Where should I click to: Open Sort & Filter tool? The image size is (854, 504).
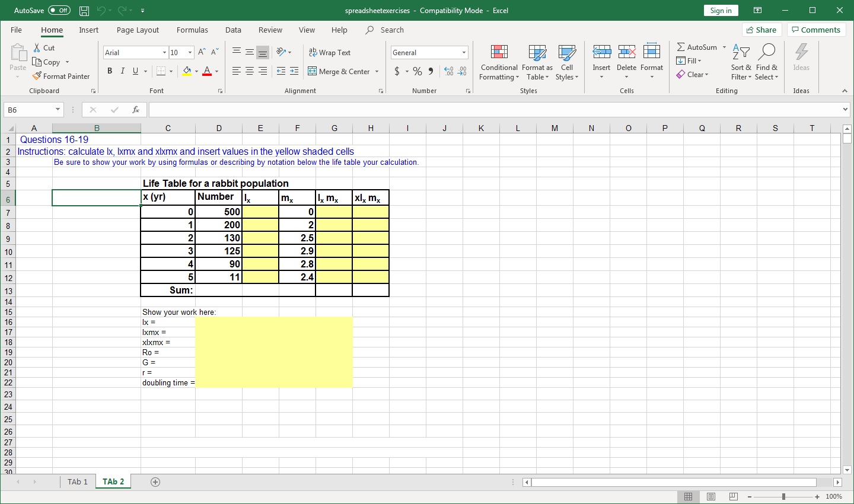[x=741, y=62]
